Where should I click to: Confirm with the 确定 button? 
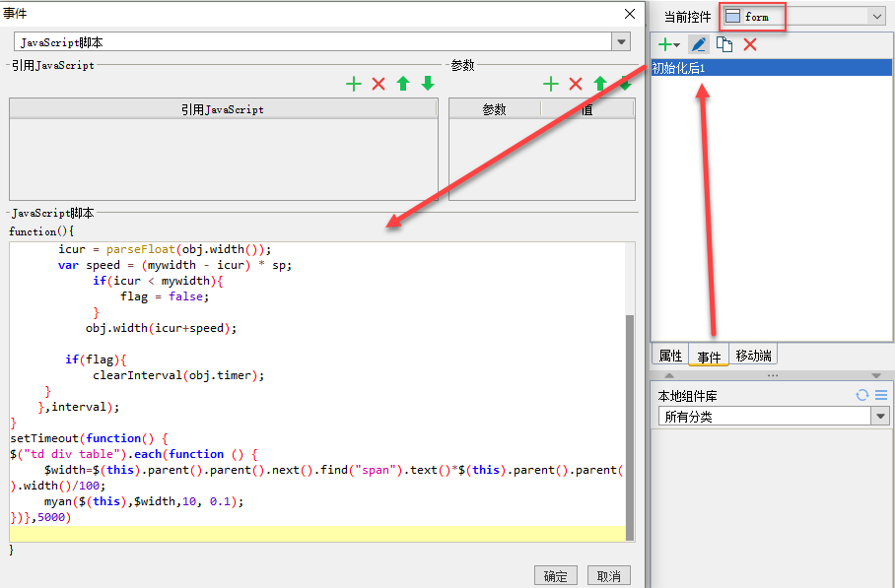[x=555, y=575]
